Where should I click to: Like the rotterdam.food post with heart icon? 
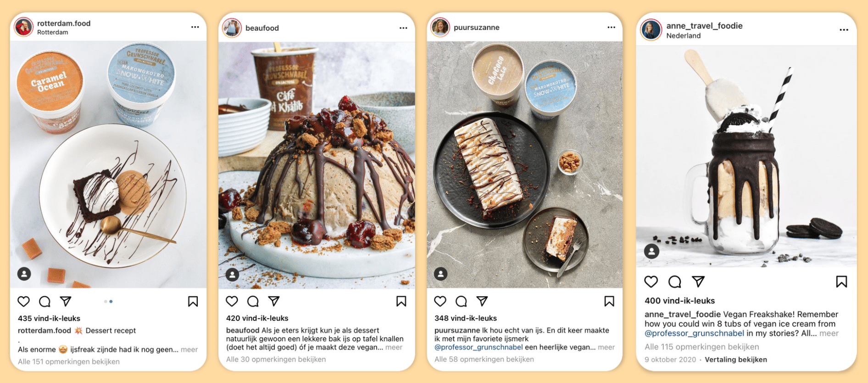pyautogui.click(x=23, y=301)
